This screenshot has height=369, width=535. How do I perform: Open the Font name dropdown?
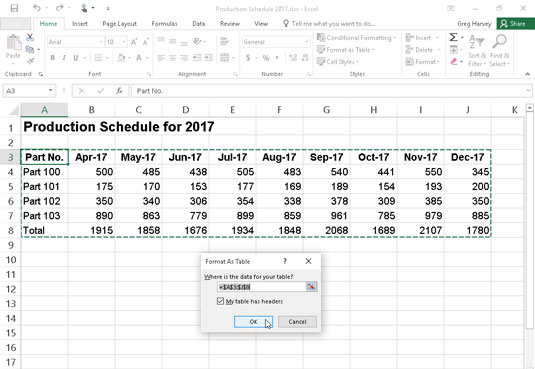[x=101, y=42]
